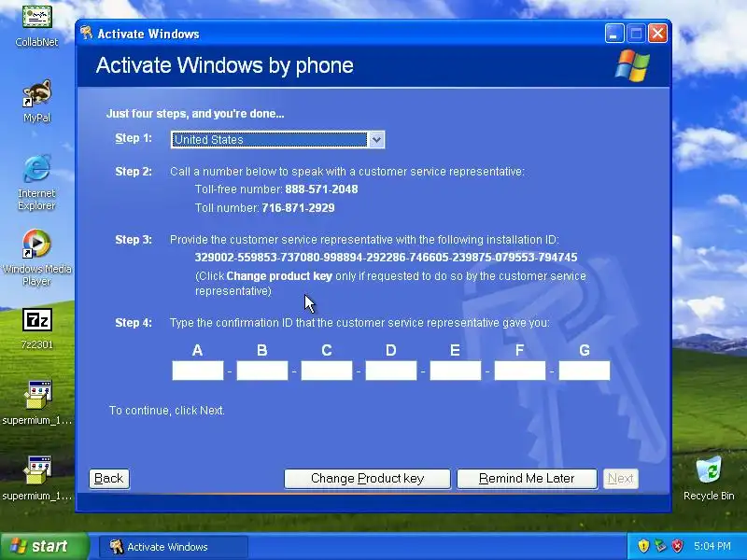Viewport: 747px width, 560px height.
Task: Select the Internet Explorer desktop icon
Action: pos(36,182)
